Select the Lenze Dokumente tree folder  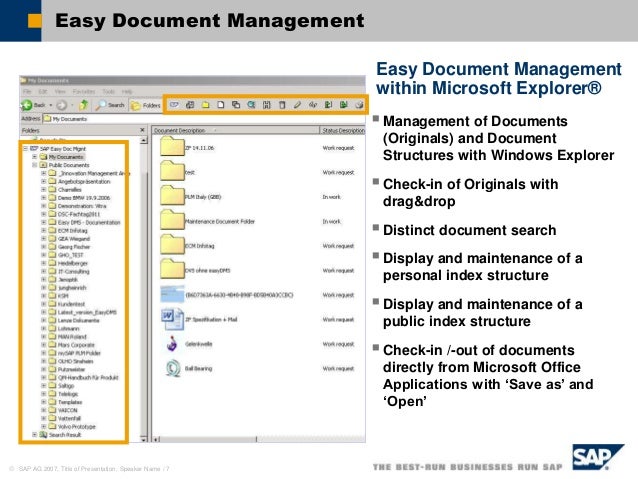(74, 320)
